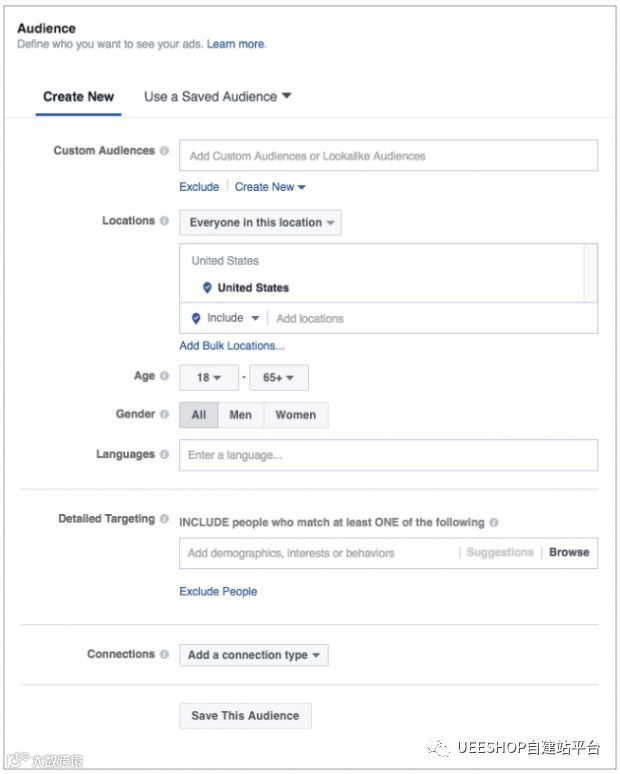The height and width of the screenshot is (774, 620).
Task: Click location pin icon beside United States
Action: [x=207, y=288]
